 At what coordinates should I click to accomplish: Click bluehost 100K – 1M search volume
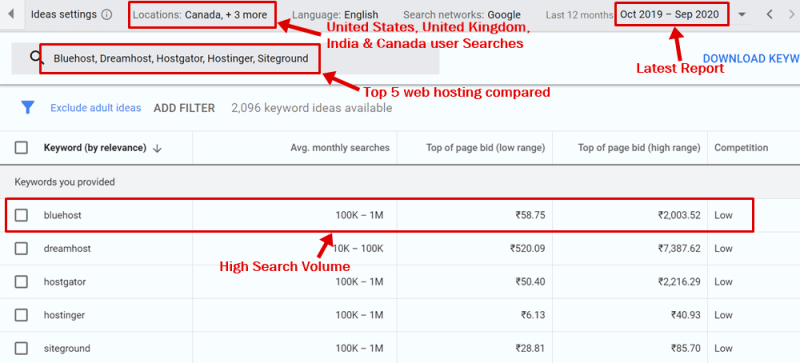click(359, 215)
